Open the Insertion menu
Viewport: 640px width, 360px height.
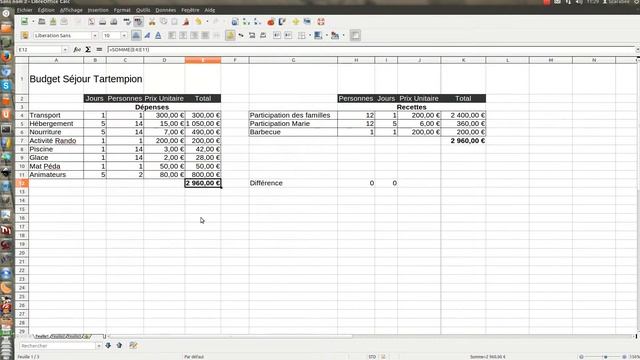tap(98, 10)
